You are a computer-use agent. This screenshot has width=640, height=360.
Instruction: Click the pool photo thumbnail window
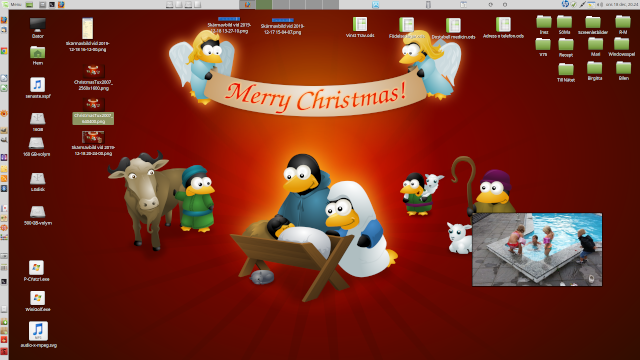(x=537, y=249)
